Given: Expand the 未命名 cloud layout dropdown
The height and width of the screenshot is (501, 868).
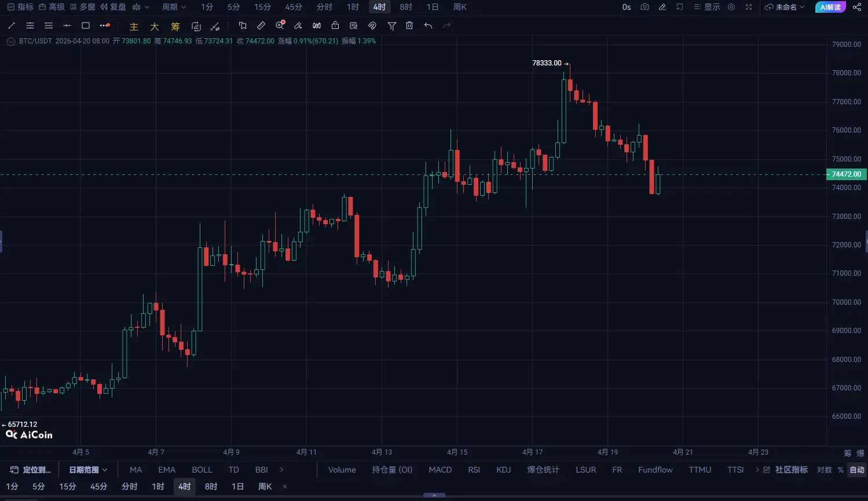Looking at the screenshot, I should click(x=785, y=7).
